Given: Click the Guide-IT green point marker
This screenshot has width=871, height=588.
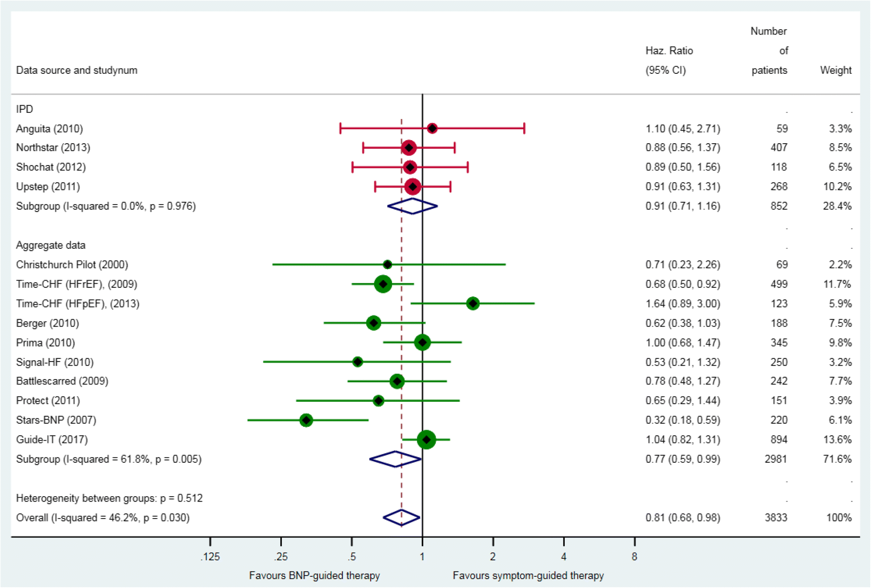Looking at the screenshot, I should click(x=426, y=440).
